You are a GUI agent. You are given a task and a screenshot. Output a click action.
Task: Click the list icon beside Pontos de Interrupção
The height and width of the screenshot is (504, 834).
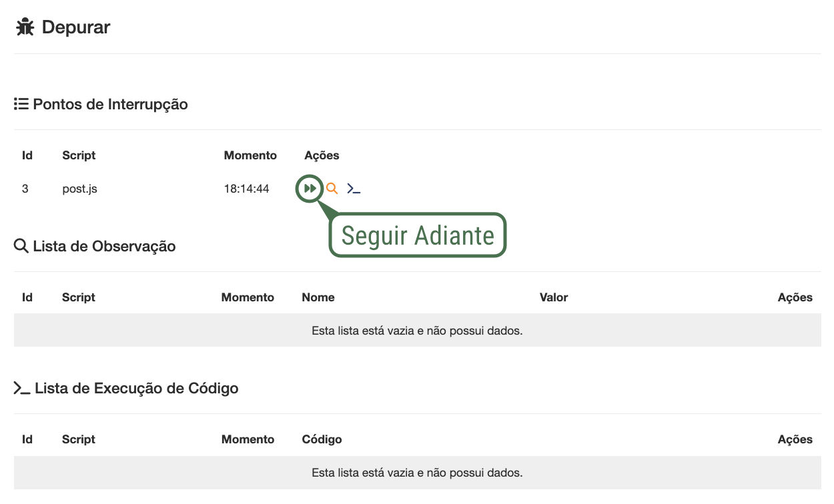(21, 104)
